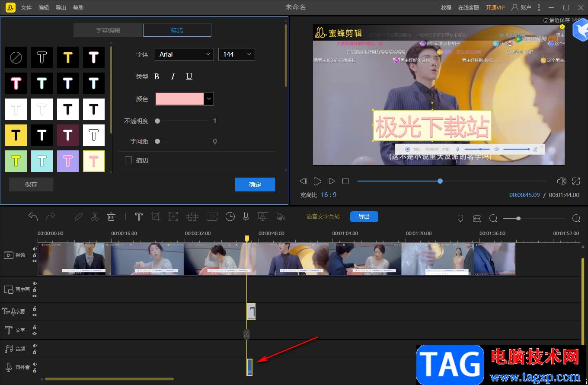Open the font size 144 dropdown
Screen dimensions: 588x385
coord(236,54)
